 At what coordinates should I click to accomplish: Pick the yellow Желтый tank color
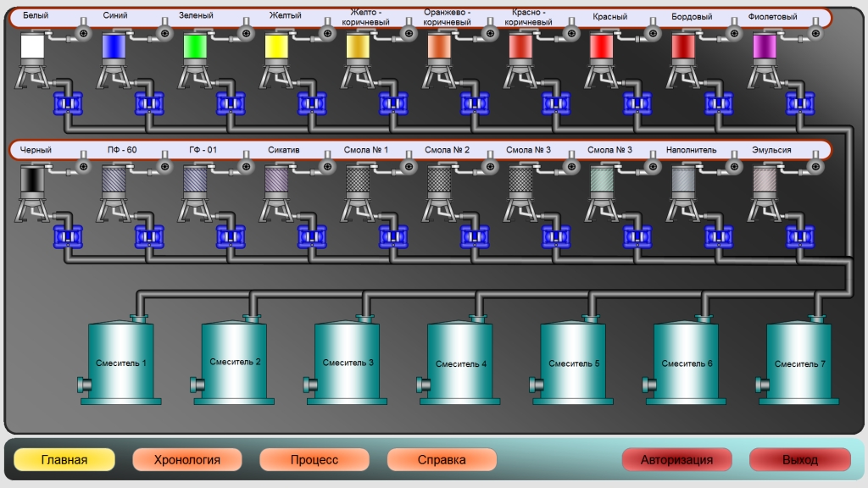click(x=276, y=47)
